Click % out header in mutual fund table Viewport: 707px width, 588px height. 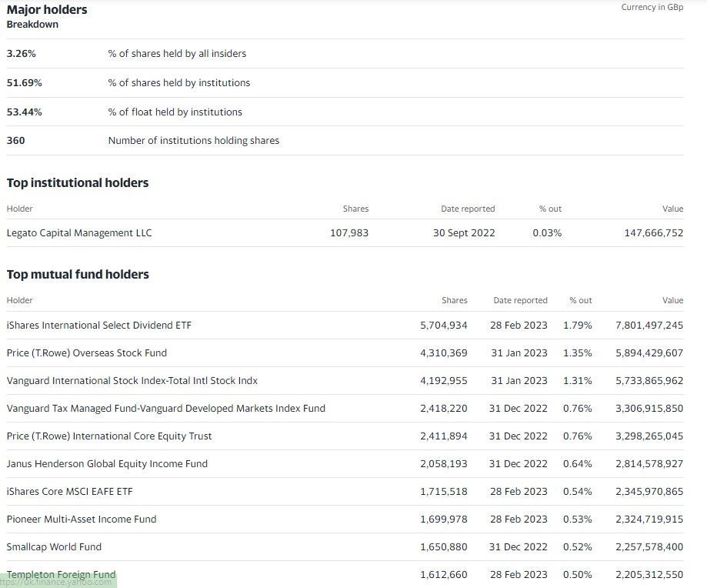(x=581, y=300)
